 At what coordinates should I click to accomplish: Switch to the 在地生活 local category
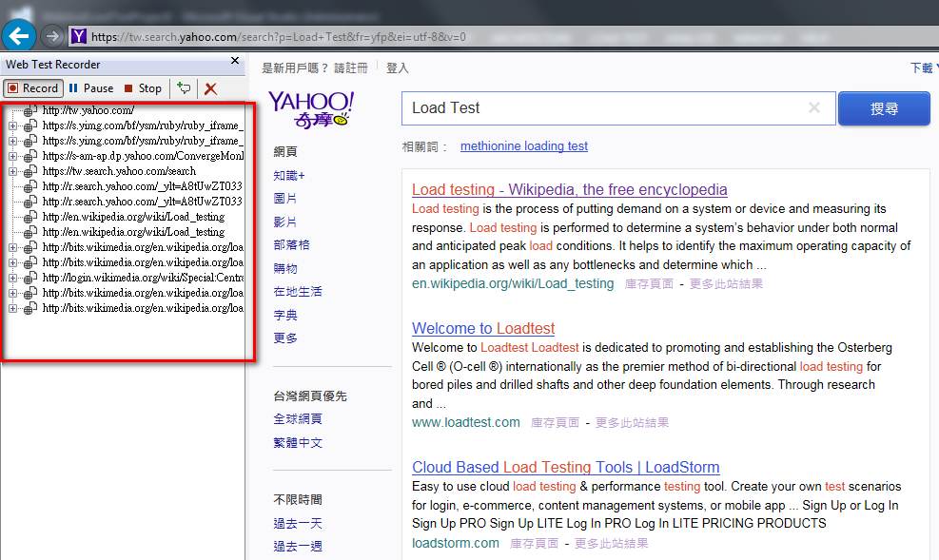298,292
